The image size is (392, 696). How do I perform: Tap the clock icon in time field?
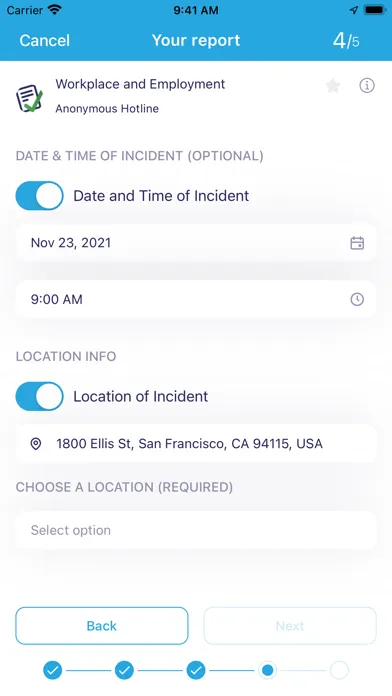coord(357,299)
